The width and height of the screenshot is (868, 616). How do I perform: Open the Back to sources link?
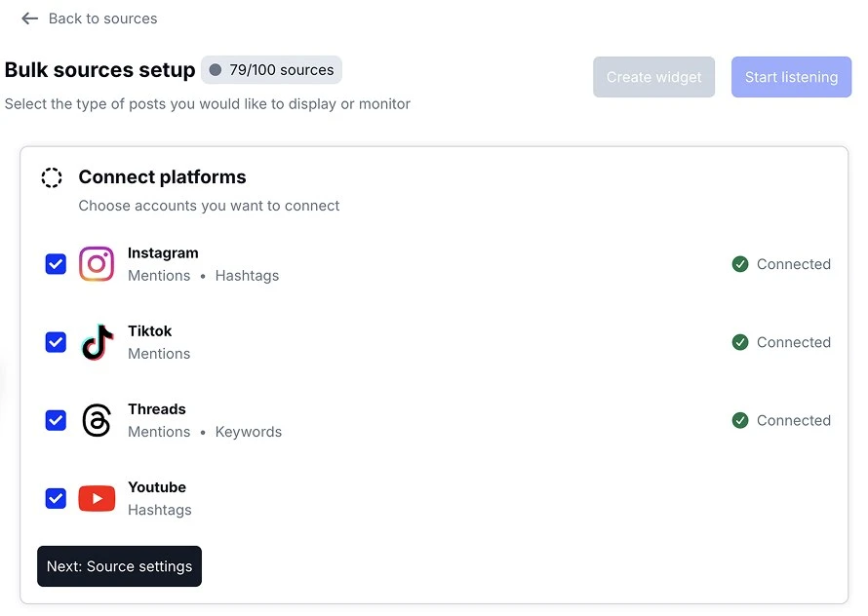tap(102, 19)
